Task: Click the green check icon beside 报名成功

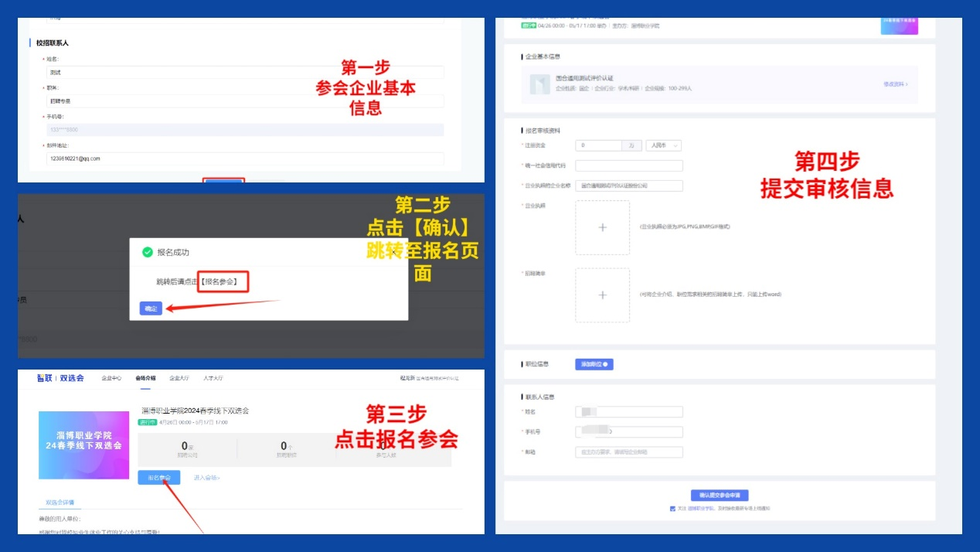Action: click(148, 252)
